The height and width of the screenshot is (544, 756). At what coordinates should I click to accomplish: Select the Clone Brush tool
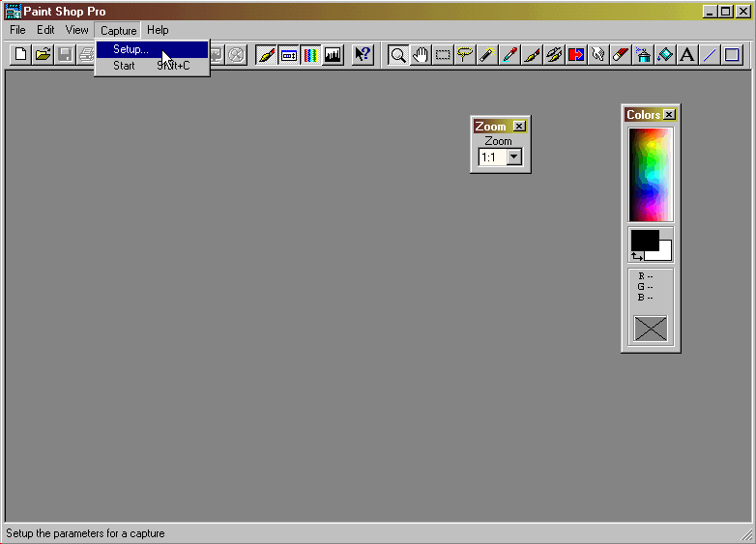[x=554, y=55]
